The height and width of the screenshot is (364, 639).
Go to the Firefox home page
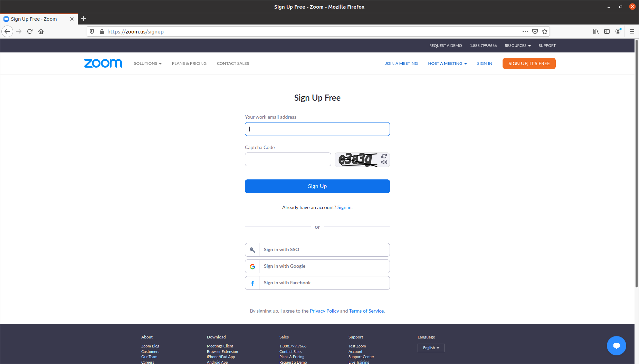click(x=41, y=31)
